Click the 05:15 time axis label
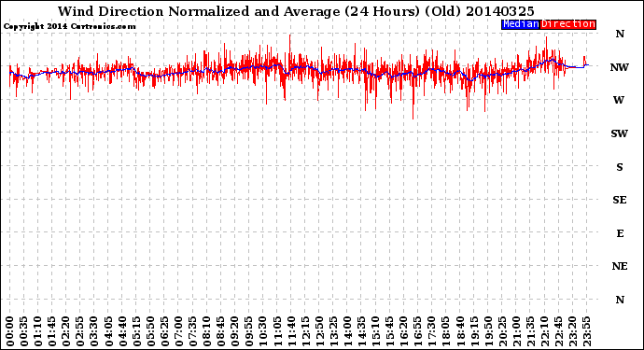 pos(136,331)
